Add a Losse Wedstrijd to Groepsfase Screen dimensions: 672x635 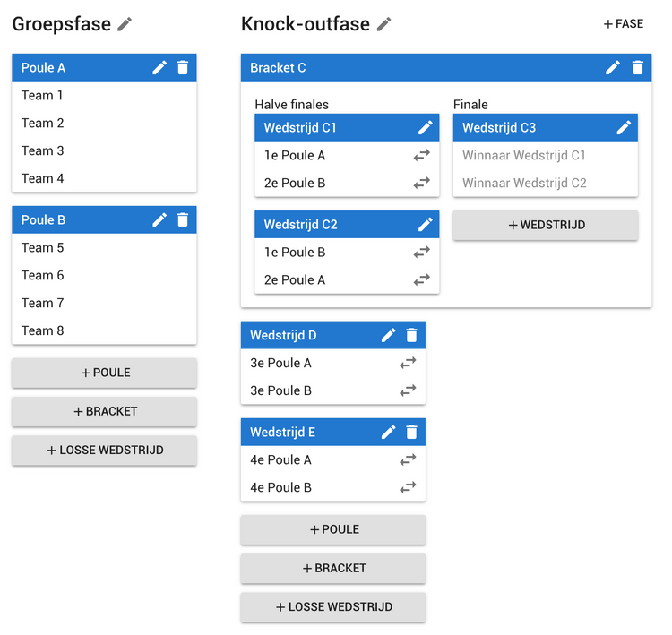click(104, 450)
